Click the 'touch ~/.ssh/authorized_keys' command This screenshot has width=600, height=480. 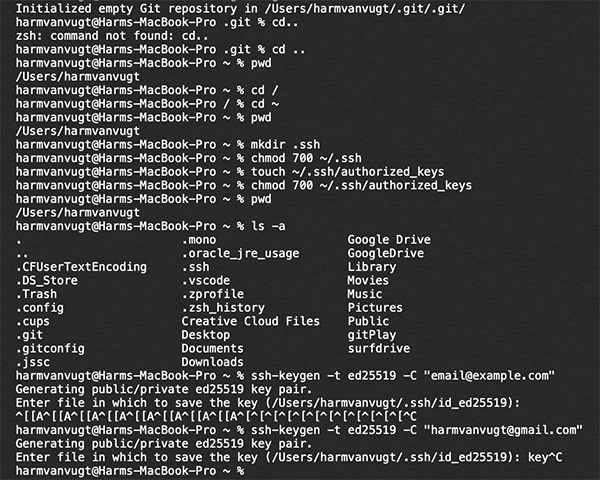coord(347,172)
